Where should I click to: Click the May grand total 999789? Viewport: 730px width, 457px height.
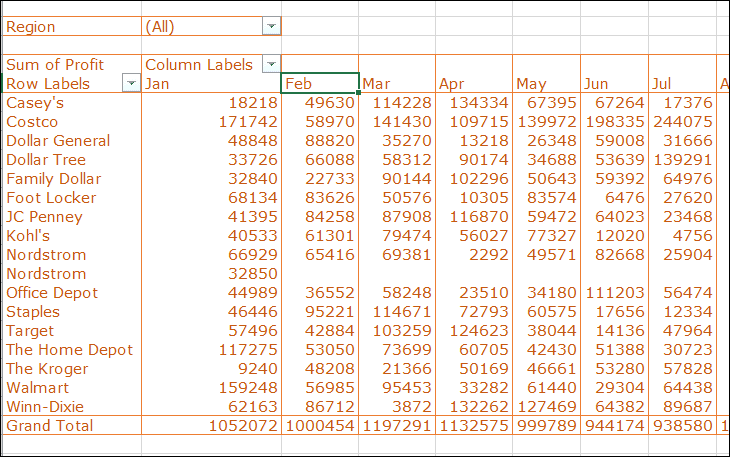coord(547,425)
